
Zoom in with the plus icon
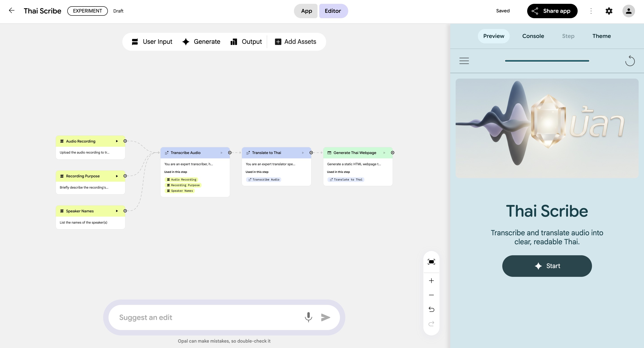(431, 281)
